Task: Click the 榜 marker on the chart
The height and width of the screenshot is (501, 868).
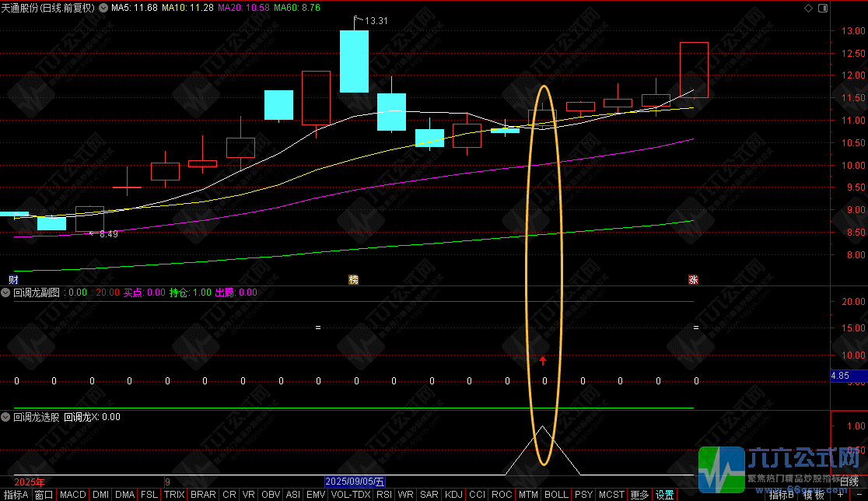Action: click(x=353, y=280)
